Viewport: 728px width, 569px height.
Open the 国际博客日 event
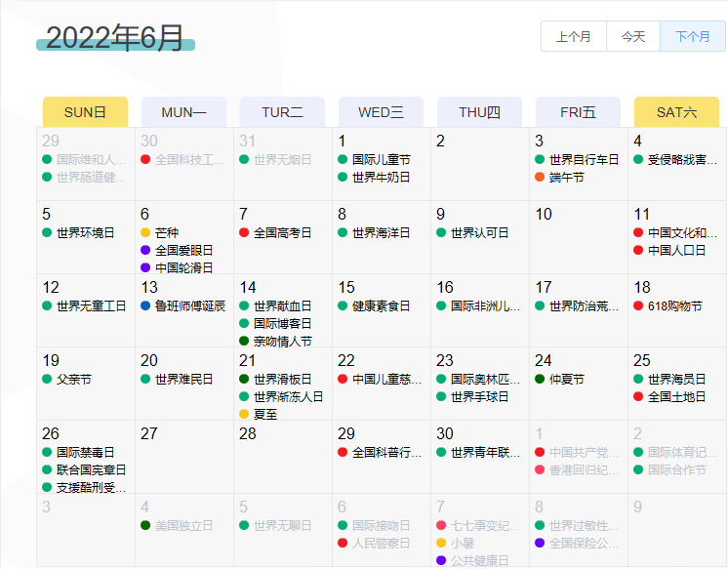(276, 324)
